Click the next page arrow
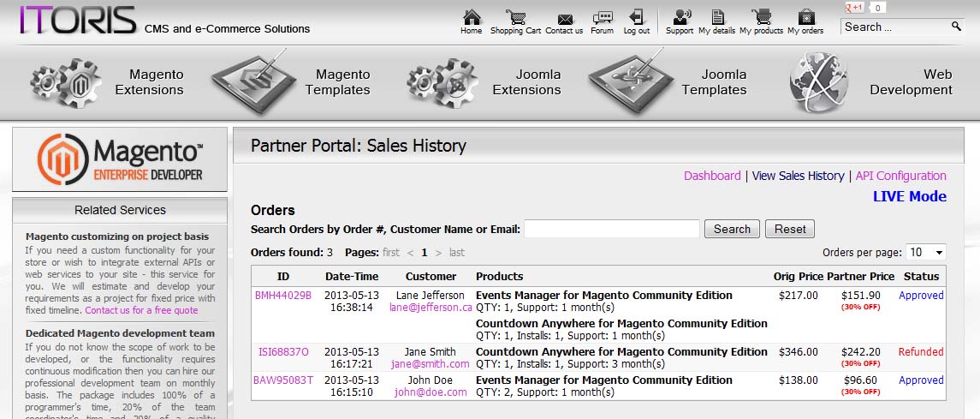Viewport: 980px width, 419px height. click(438, 253)
